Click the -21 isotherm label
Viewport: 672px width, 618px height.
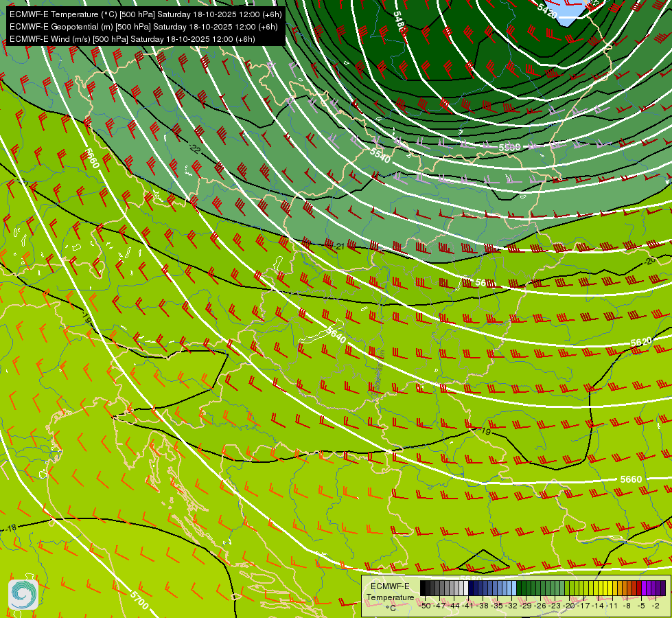pos(339,247)
